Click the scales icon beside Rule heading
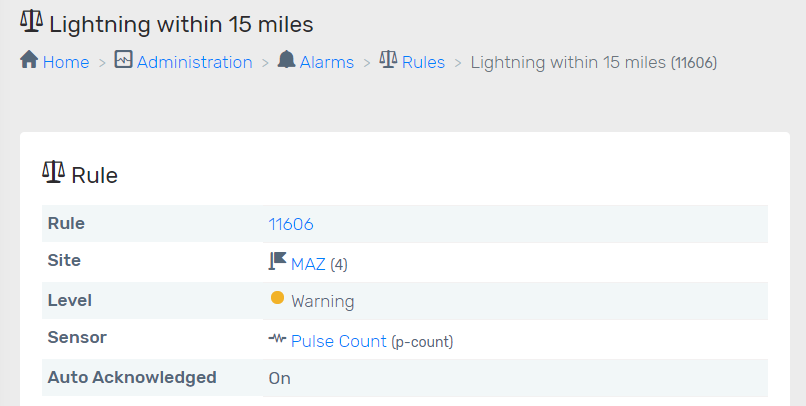Screen dimensions: 806x406 (x=53, y=173)
